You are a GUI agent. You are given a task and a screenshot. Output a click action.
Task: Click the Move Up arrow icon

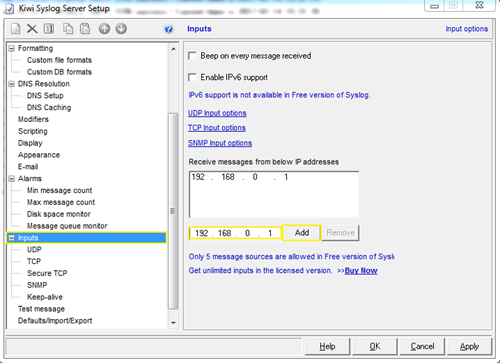(104, 29)
